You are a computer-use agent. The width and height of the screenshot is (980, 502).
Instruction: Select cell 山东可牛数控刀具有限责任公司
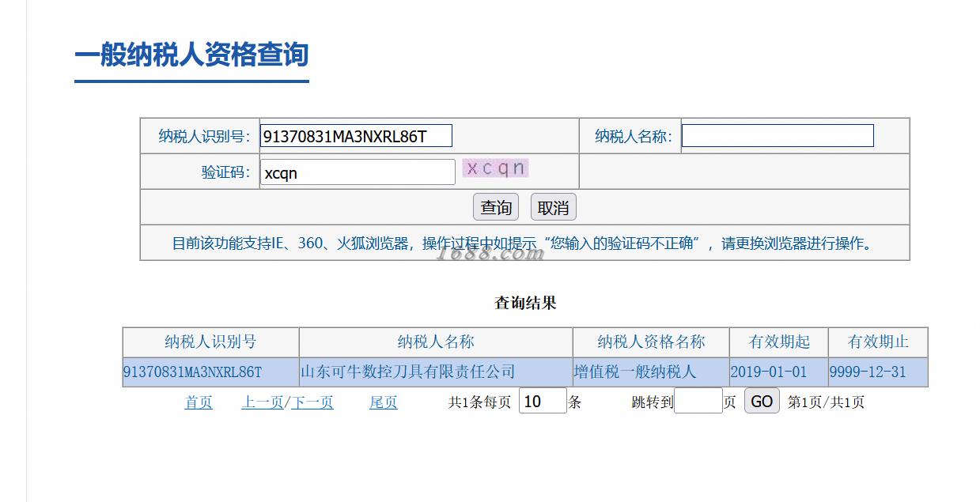[x=436, y=372]
